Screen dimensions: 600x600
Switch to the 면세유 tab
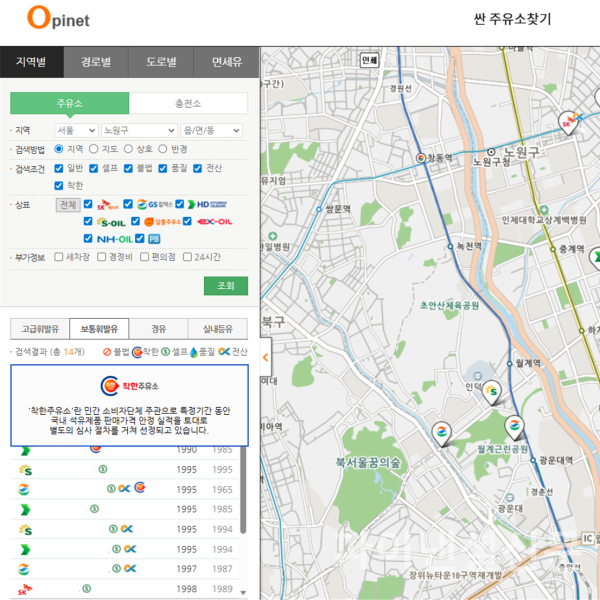pyautogui.click(x=227, y=62)
